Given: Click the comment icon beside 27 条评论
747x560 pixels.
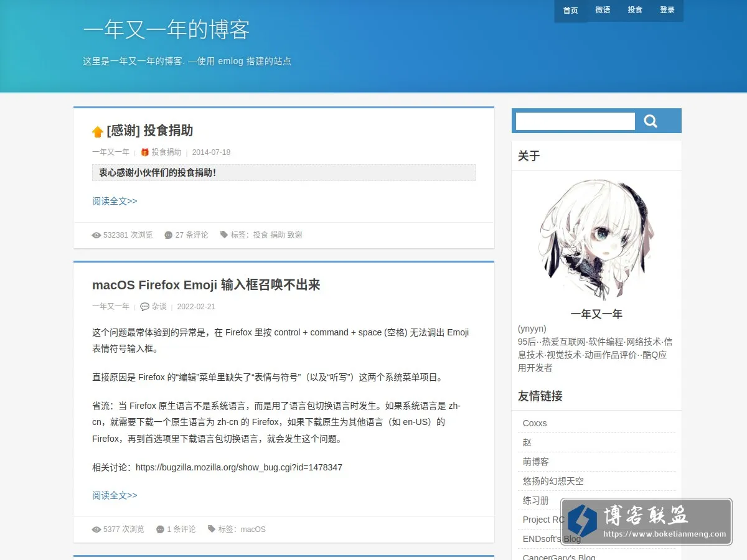Looking at the screenshot, I should click(x=169, y=235).
